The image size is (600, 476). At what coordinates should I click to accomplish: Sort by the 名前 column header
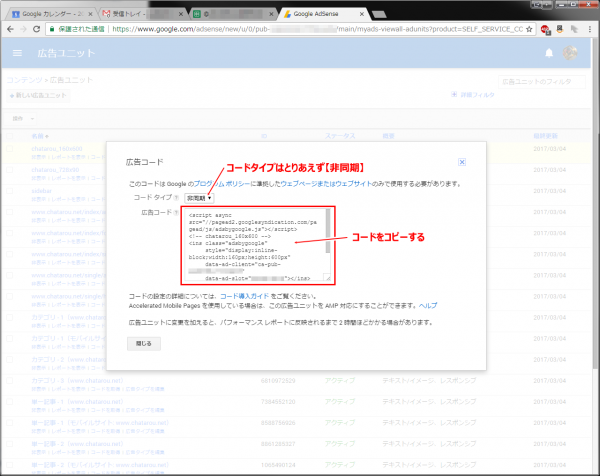40,136
